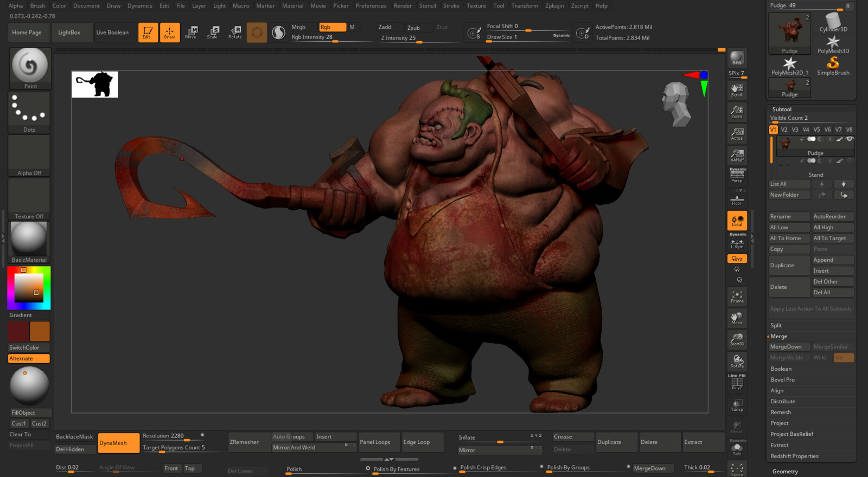Click the DynaMesh button
Image resolution: width=868 pixels, height=477 pixels.
coord(118,443)
